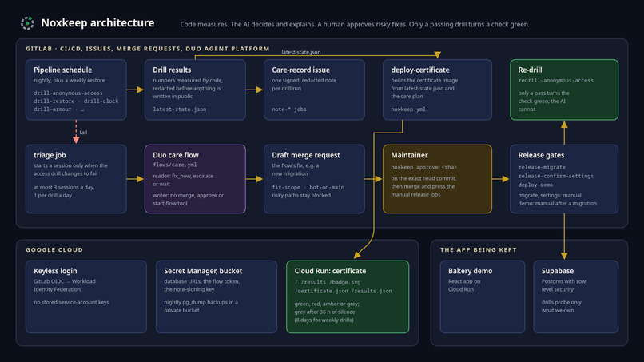Click 'note-* jobs' text

click(289, 109)
